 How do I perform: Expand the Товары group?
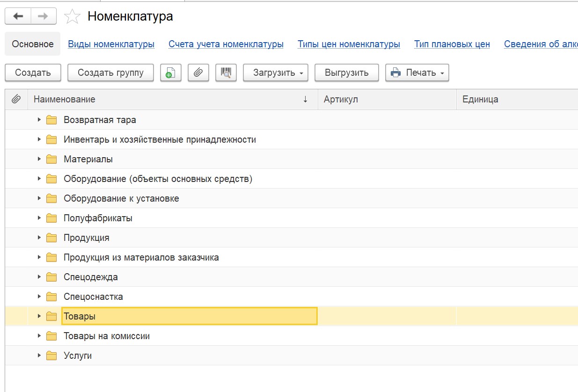point(39,316)
